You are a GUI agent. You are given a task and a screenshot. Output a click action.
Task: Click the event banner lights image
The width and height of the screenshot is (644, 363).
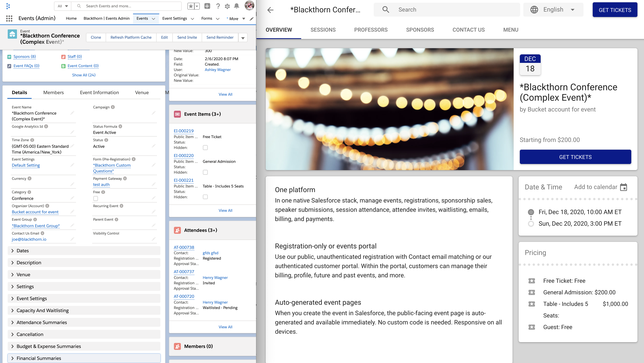click(x=389, y=109)
